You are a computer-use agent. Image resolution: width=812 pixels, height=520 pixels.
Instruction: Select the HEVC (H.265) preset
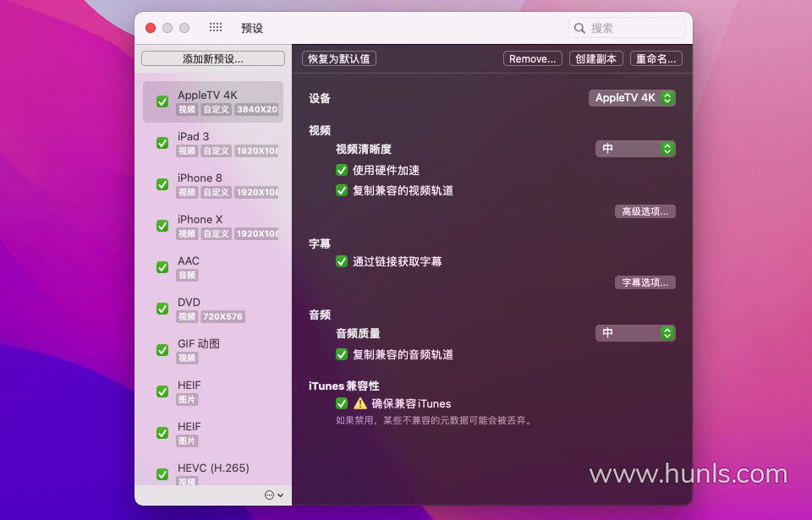[x=213, y=473]
